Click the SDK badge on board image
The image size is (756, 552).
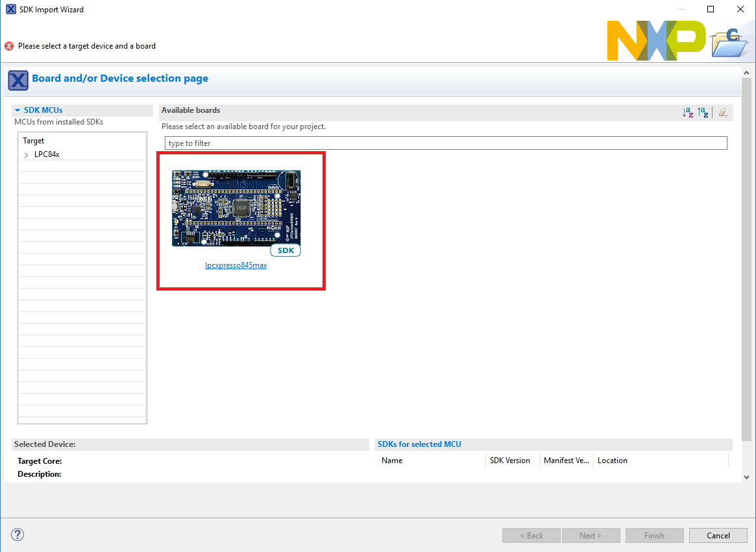point(286,250)
